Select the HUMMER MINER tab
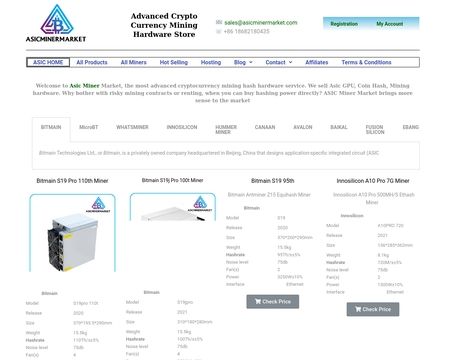Screen dimensions: 450x360 (226, 130)
